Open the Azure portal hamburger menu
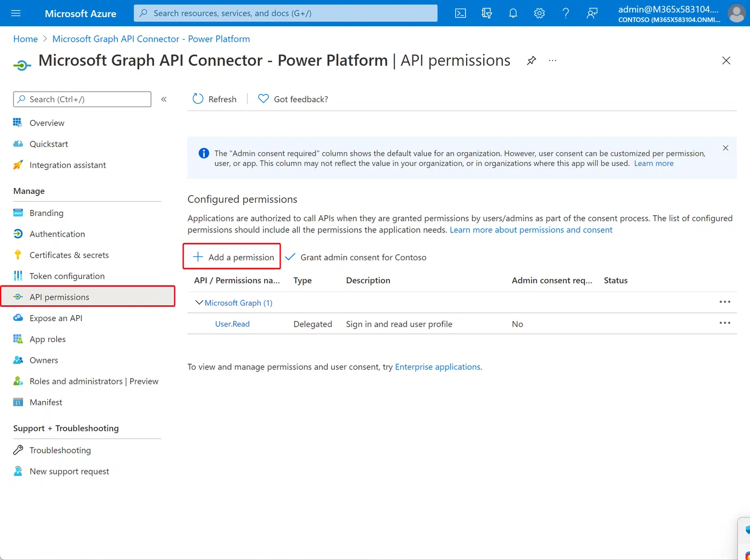 tap(16, 13)
